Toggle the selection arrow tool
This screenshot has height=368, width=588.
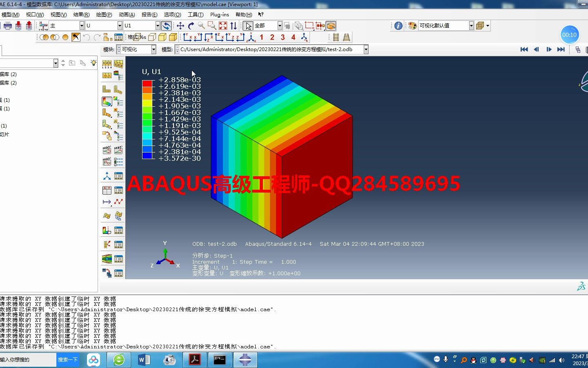click(248, 26)
